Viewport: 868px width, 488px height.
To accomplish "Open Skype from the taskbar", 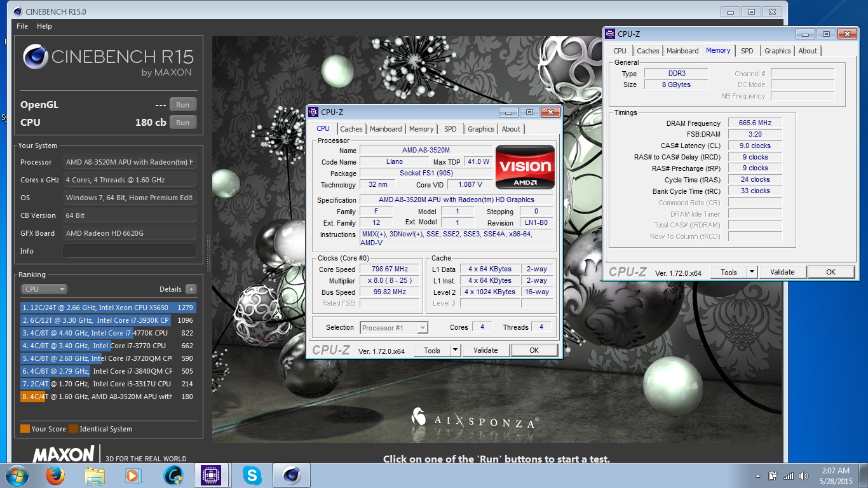I will click(252, 475).
